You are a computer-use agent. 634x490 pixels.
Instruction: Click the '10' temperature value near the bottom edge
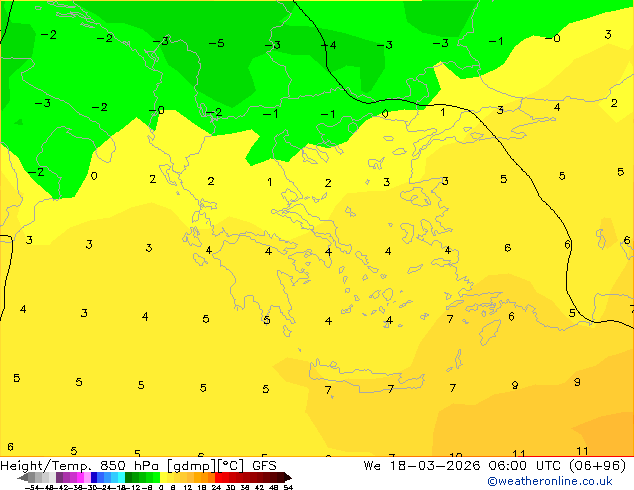point(456,455)
